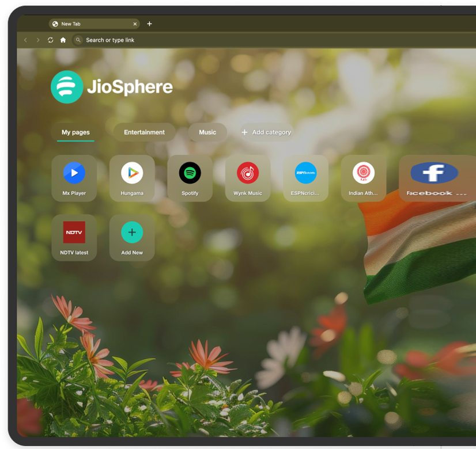Close the New Tab tab
This screenshot has height=449, width=476.
[x=135, y=24]
